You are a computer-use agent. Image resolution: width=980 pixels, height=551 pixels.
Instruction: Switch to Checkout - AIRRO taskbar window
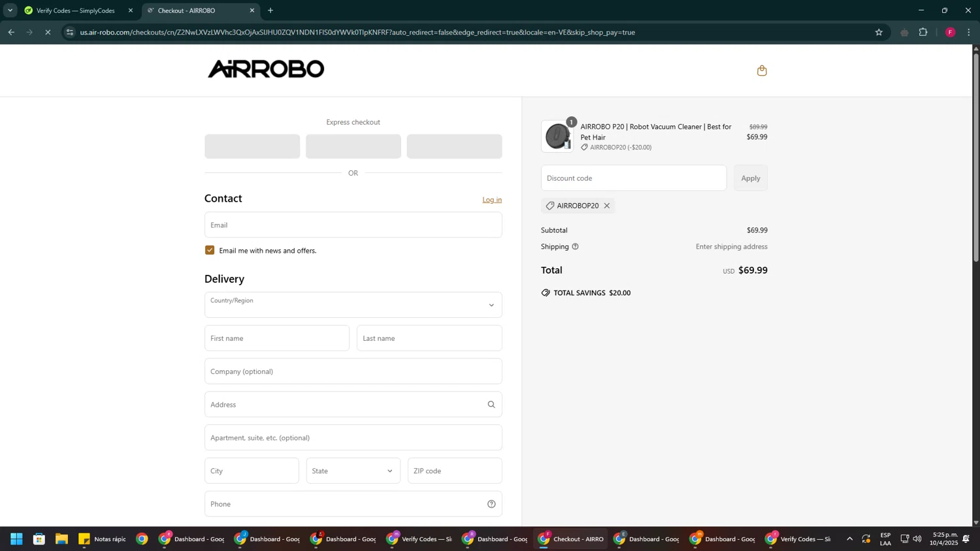pos(571,539)
